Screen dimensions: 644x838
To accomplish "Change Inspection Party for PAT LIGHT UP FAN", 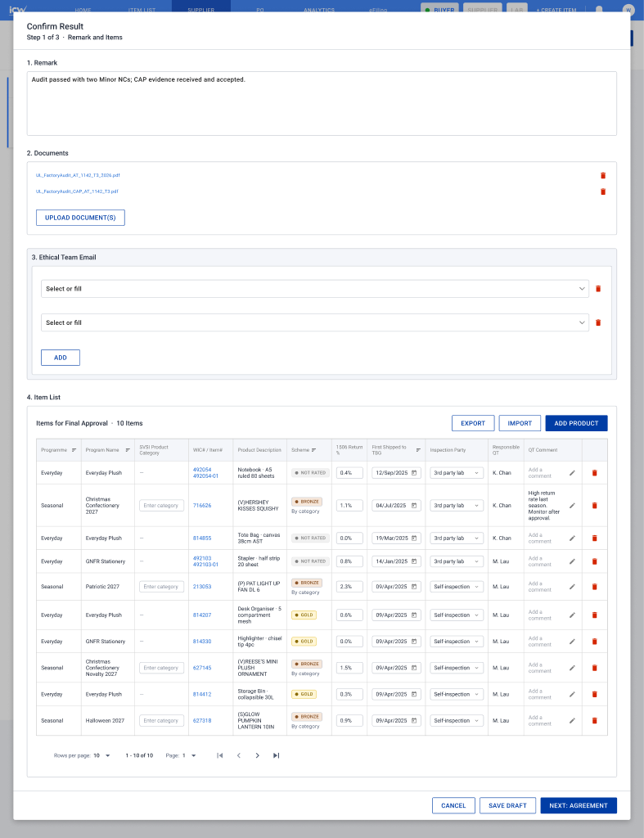I will (x=457, y=587).
